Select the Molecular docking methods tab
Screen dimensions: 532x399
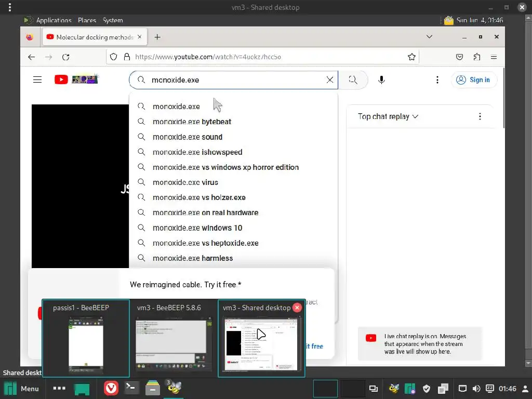tap(95, 37)
